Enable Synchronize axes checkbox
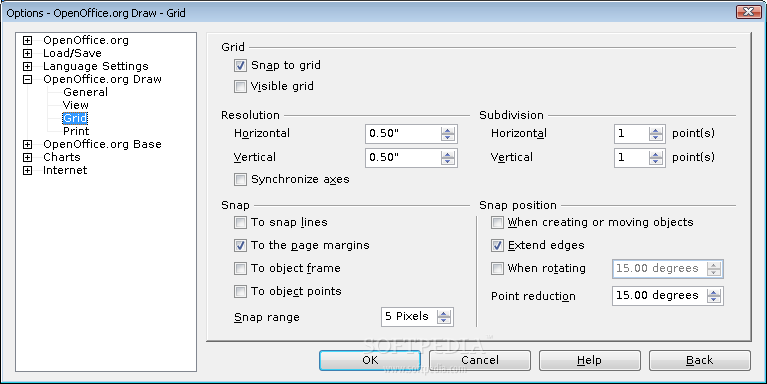 coord(240,180)
